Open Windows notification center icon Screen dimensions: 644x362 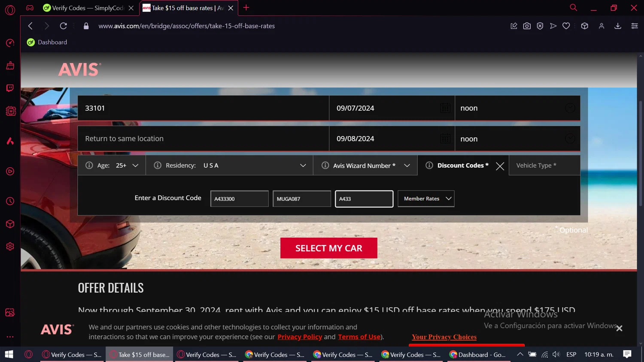point(627,354)
